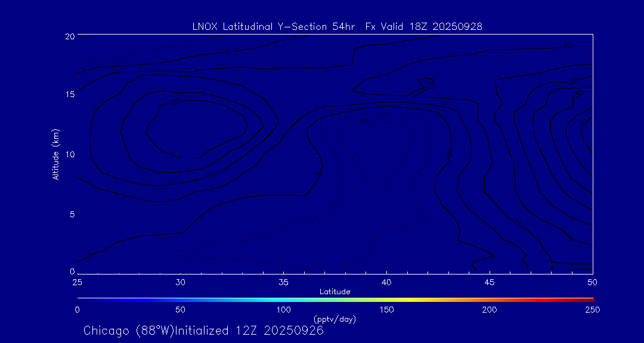644x343 pixels.
Task: Click altitude axis tick label 20
Action: [x=70, y=36]
